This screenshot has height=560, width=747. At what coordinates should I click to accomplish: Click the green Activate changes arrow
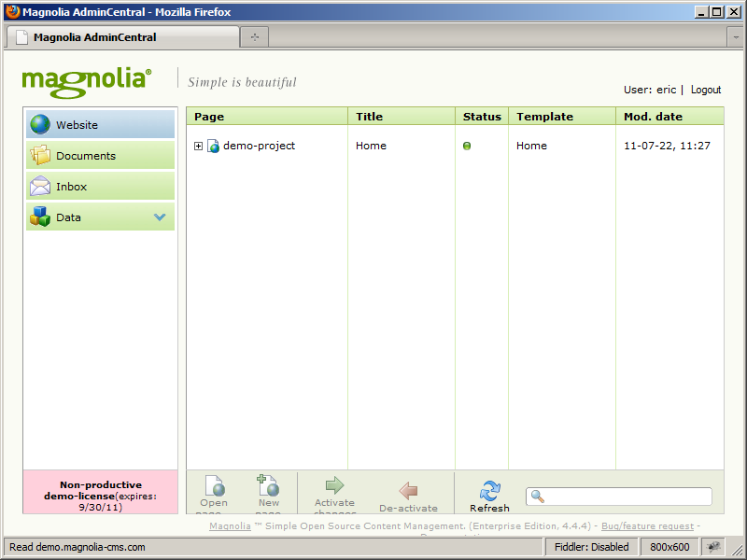[334, 486]
